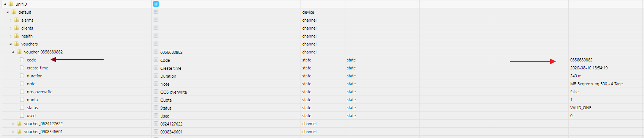Click the state icon beside Status
Image resolution: width=644 pixels, height=138 pixels.
pos(156,108)
